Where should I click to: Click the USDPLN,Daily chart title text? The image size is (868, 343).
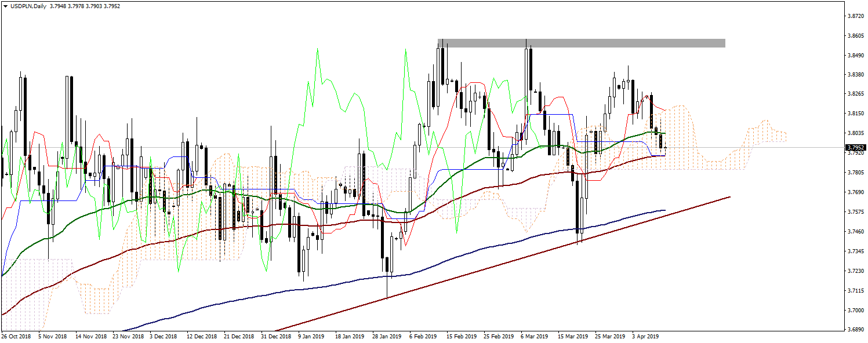[28, 6]
